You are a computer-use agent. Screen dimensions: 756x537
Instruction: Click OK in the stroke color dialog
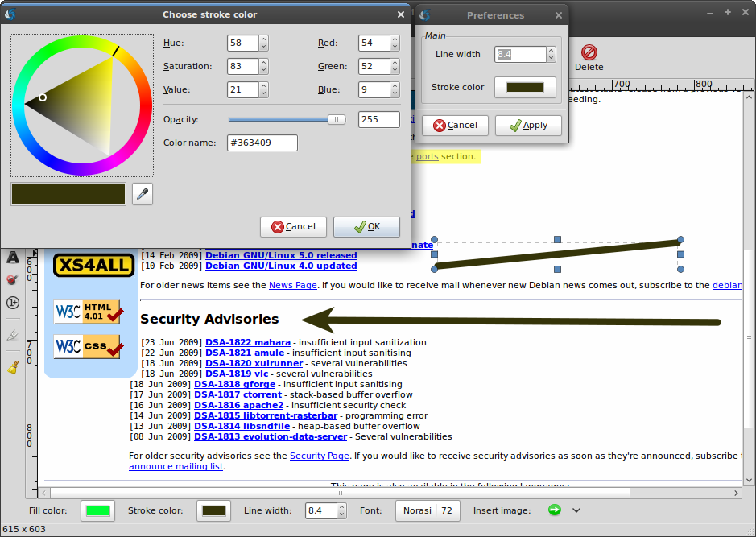366,227
